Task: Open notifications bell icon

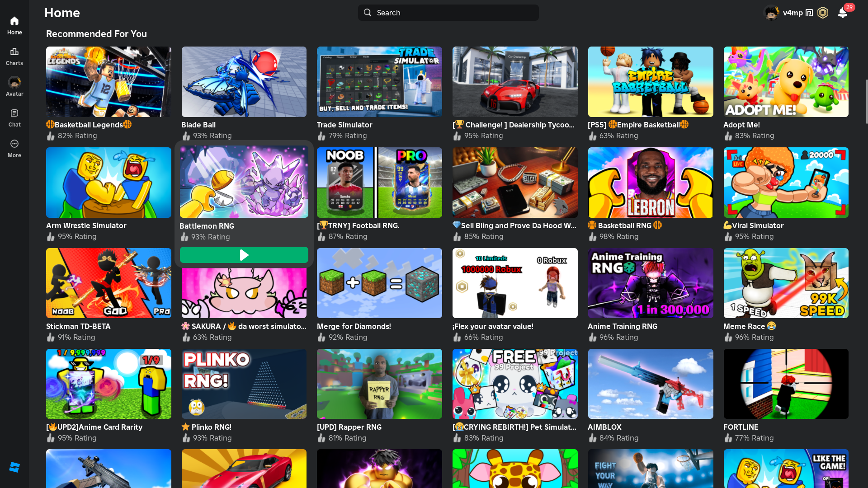Action: [x=842, y=13]
